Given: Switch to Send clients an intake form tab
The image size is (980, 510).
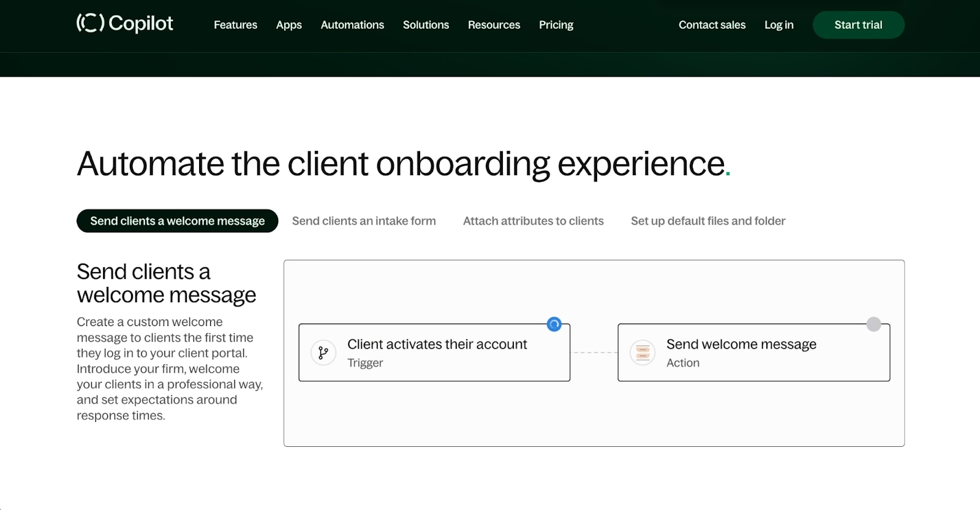Looking at the screenshot, I should [x=364, y=221].
